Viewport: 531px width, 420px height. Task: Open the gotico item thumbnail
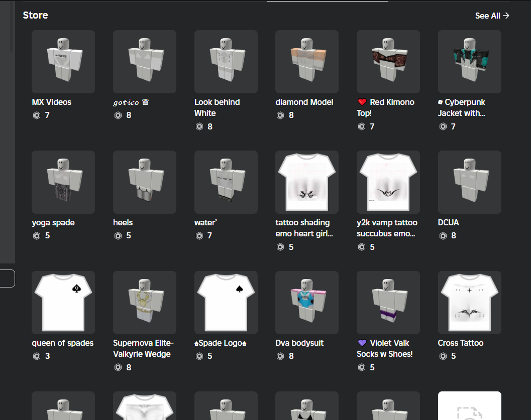coord(145,62)
